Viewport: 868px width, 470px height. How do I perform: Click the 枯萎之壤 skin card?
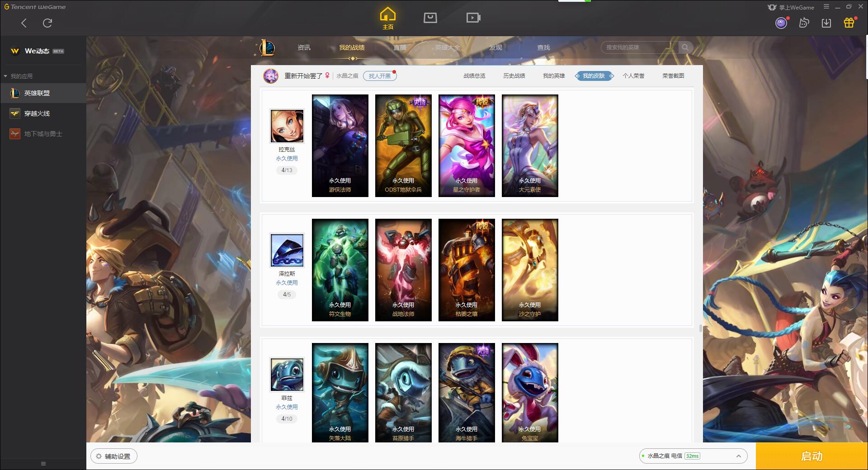click(467, 270)
